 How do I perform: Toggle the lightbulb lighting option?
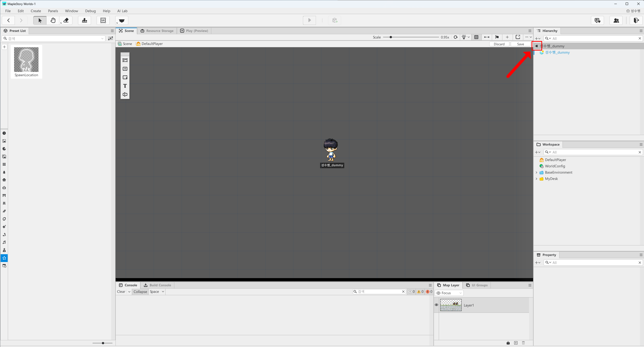coord(464,37)
